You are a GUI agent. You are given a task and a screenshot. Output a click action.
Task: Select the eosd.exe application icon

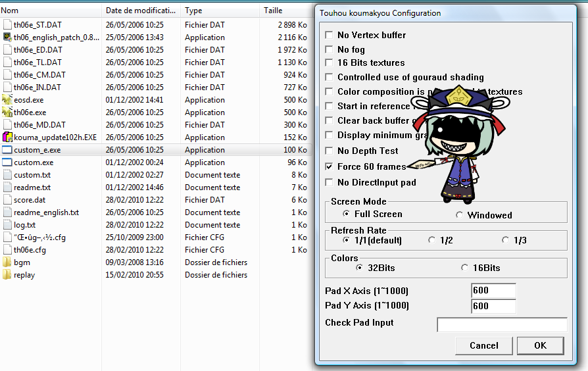(7, 100)
